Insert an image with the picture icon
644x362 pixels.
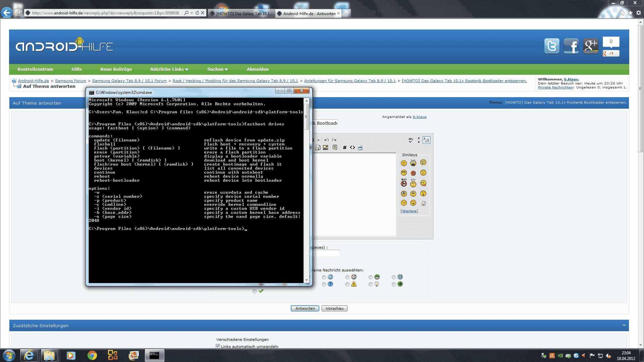tap(325, 147)
